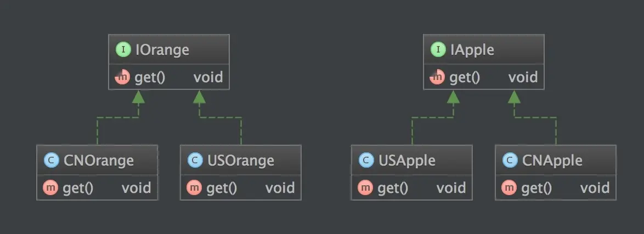Click the CNApple get() method icon
Screen dimensions: 644x234
510,188
